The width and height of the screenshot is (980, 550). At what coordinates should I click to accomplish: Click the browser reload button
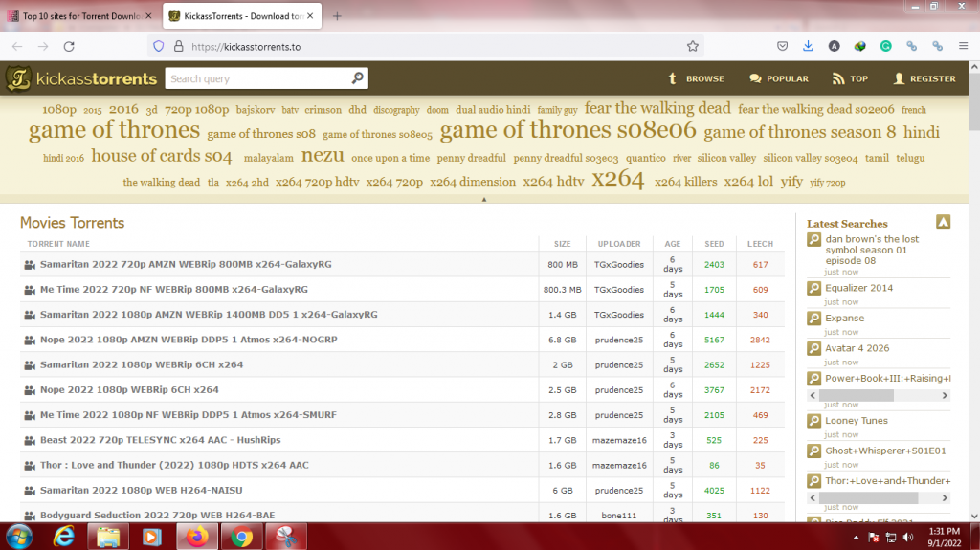[69, 46]
